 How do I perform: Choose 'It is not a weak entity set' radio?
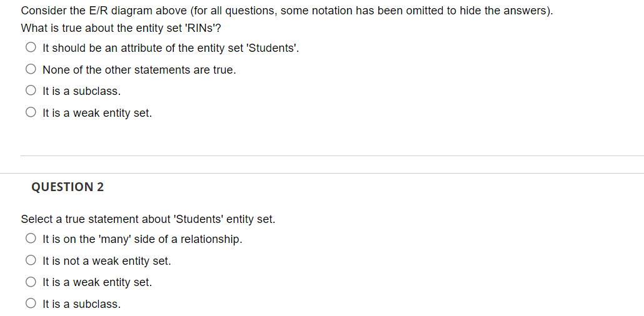pos(31,260)
